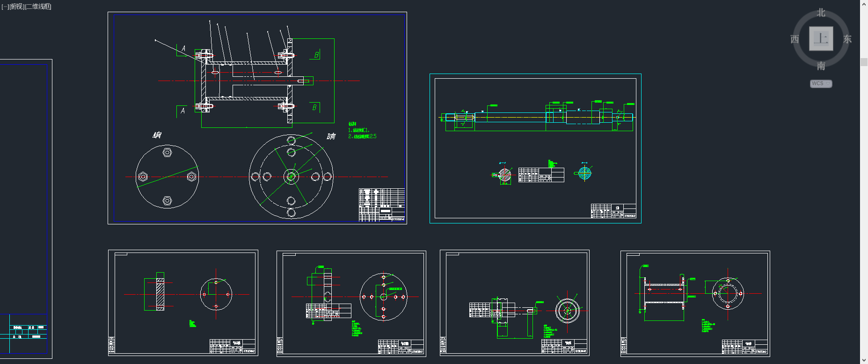Select the center hole of the B向 flange view
The width and height of the screenshot is (868, 364).
291,177
